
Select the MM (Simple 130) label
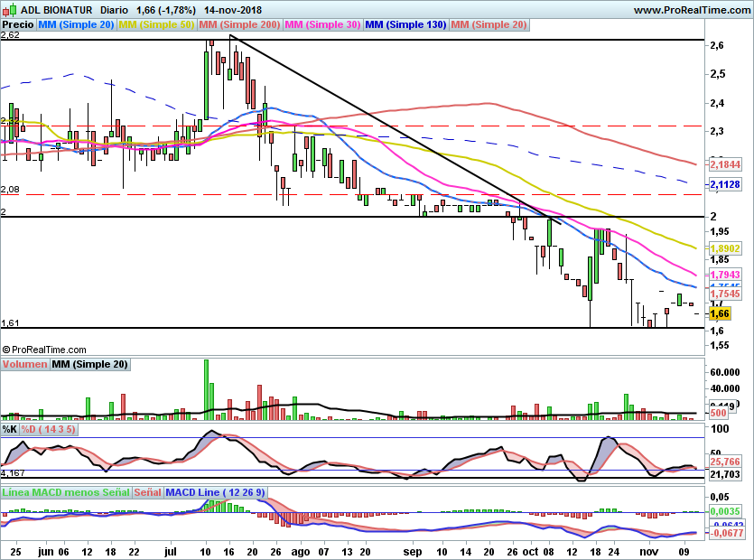click(x=405, y=24)
